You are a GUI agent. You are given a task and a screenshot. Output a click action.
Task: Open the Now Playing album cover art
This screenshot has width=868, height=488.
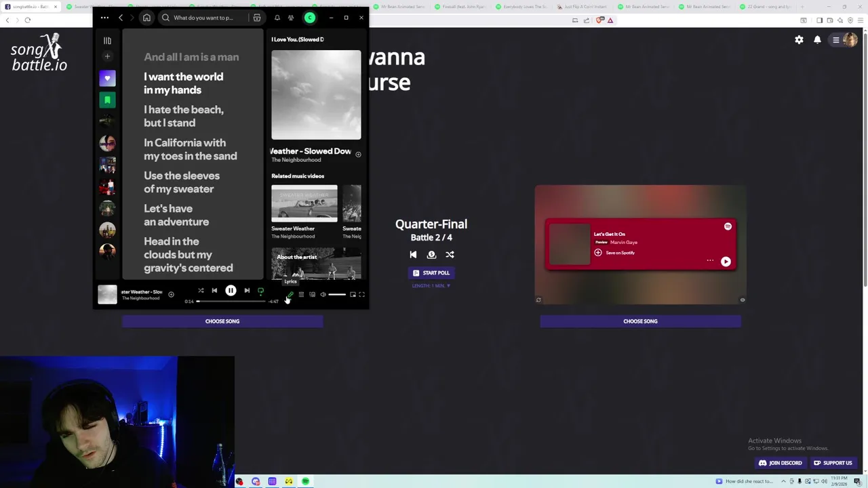[316, 95]
